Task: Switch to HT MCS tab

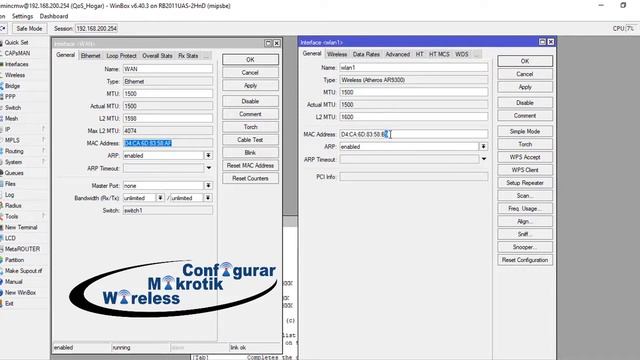Action: click(x=439, y=54)
